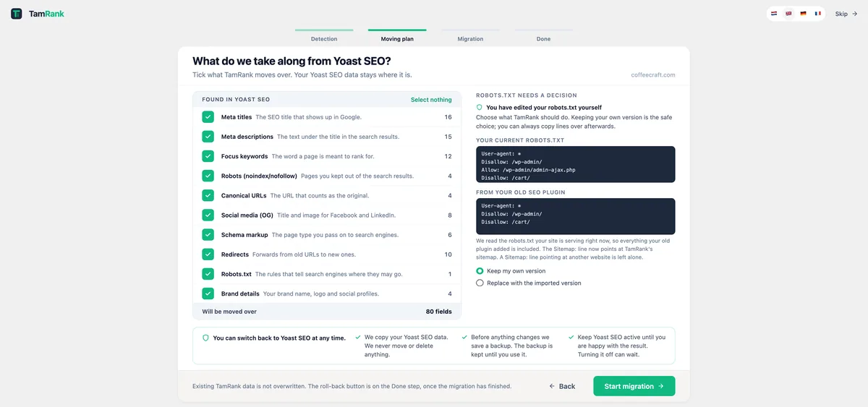
Task: Uncheck Social media (OG) checkbox
Action: (x=208, y=215)
